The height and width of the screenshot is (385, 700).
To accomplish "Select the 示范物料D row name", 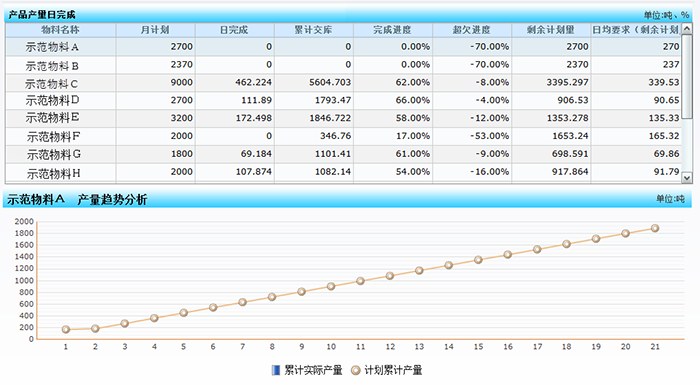I will [x=52, y=100].
